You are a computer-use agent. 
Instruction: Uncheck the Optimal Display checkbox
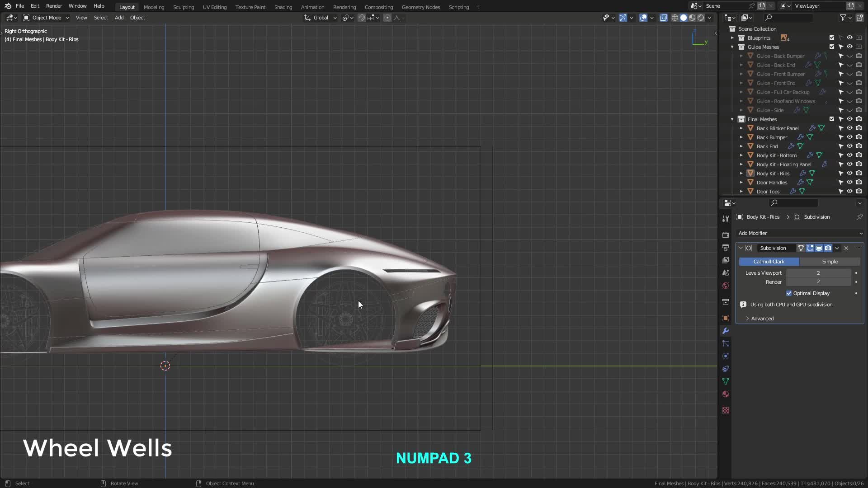[789, 293]
